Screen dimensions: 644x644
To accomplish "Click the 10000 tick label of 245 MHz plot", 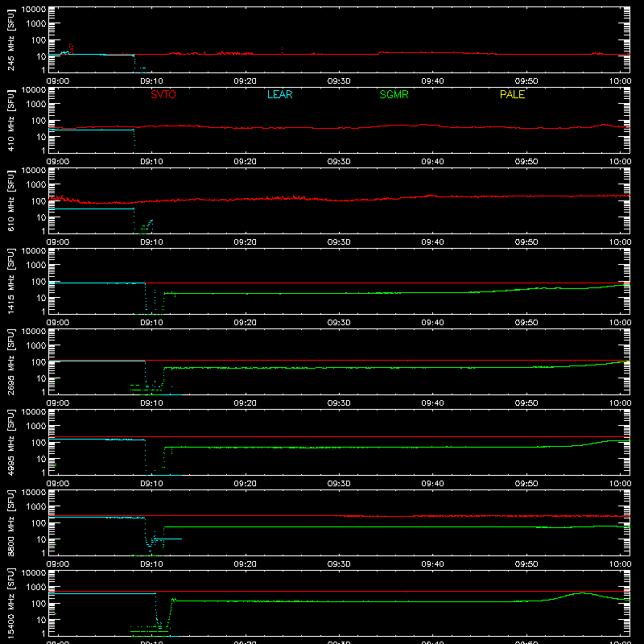I will (x=34, y=10).
